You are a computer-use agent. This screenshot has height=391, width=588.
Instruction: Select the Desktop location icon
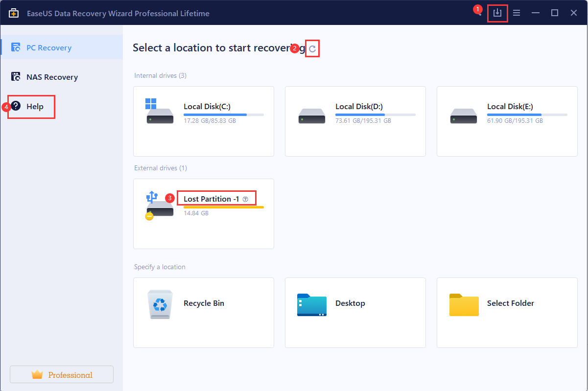tap(311, 304)
